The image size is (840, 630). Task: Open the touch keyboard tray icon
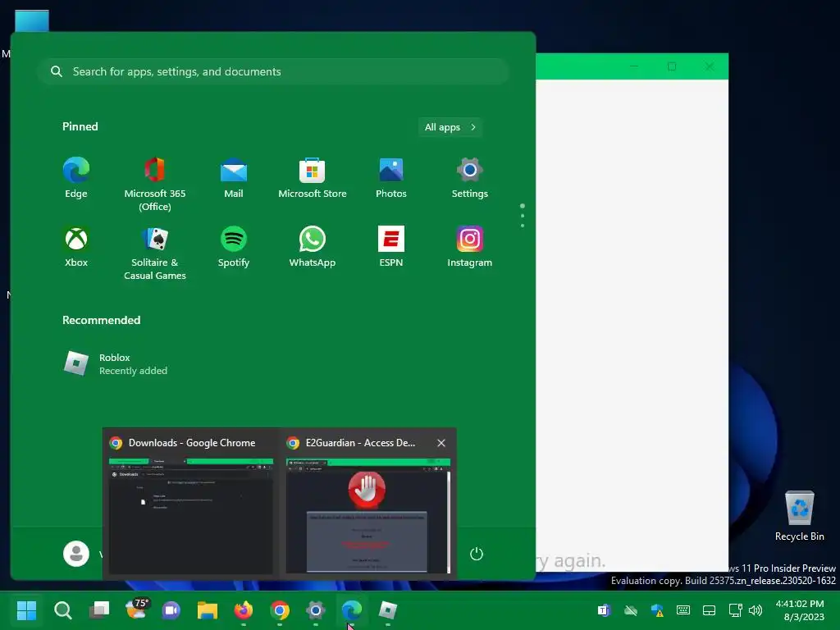683,609
